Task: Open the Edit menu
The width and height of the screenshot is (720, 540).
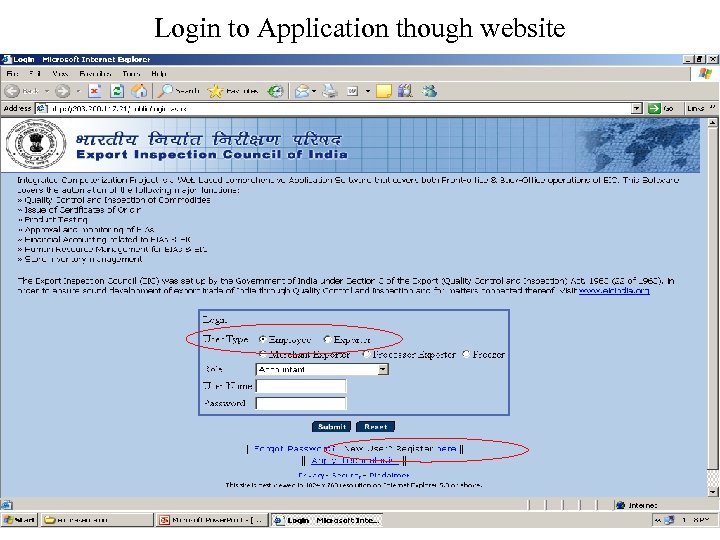Action: coord(35,73)
